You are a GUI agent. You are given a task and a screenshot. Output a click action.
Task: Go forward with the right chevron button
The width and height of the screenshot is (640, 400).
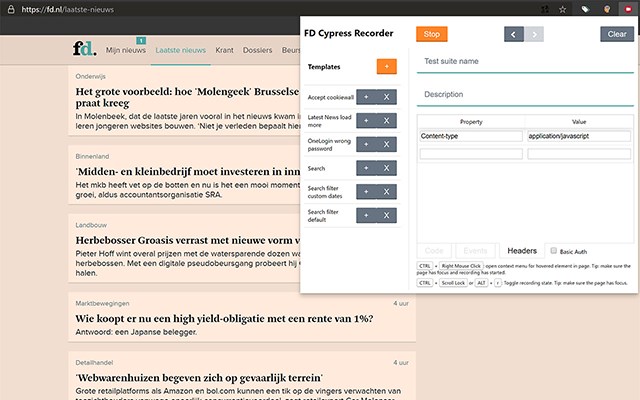534,34
